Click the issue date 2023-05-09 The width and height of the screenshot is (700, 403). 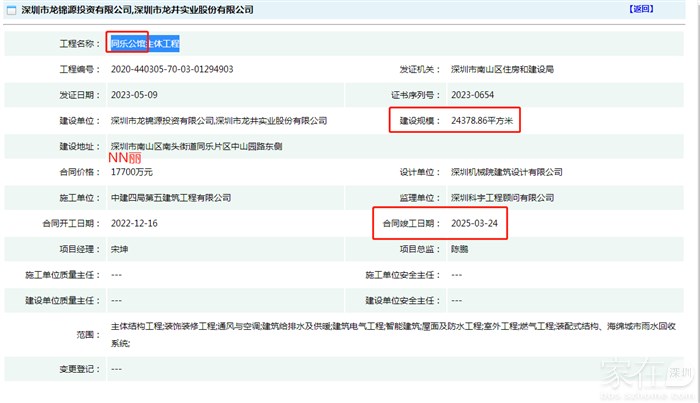coord(134,95)
